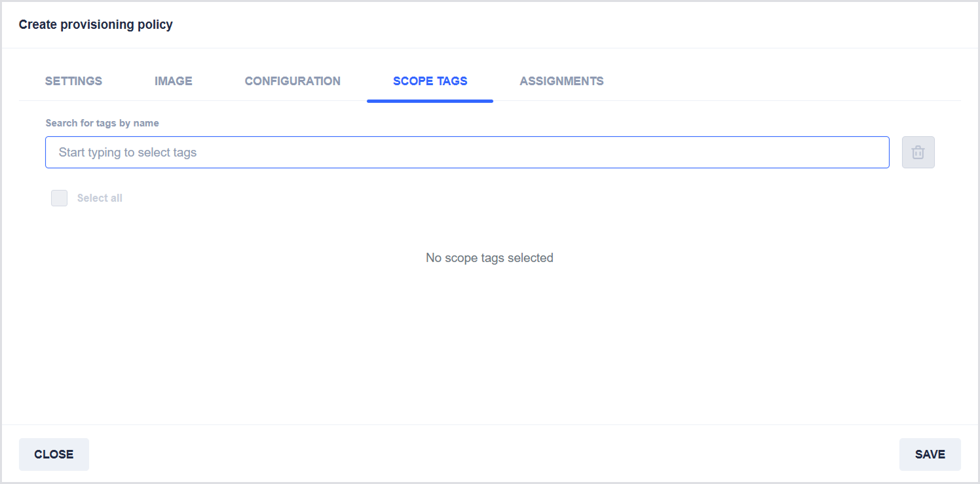Click the 'Search for tags by name' label
Viewport: 980px width, 484px height.
(x=102, y=123)
